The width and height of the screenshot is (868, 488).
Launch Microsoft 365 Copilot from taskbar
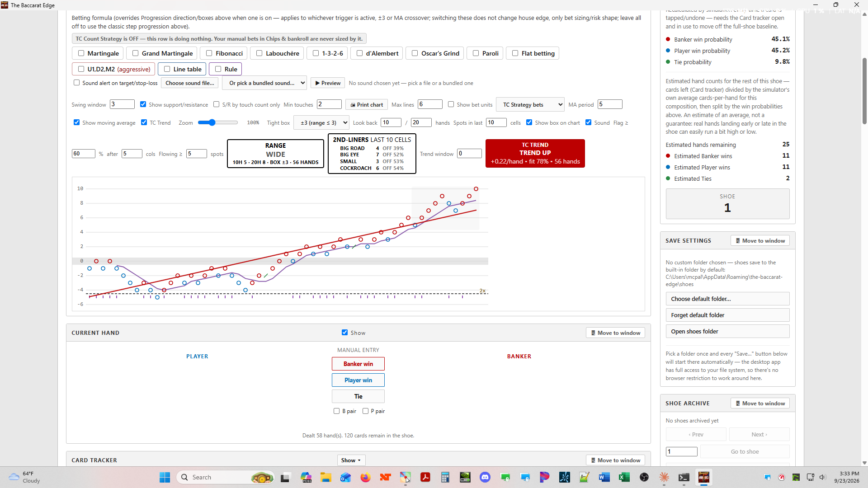pos(306,477)
